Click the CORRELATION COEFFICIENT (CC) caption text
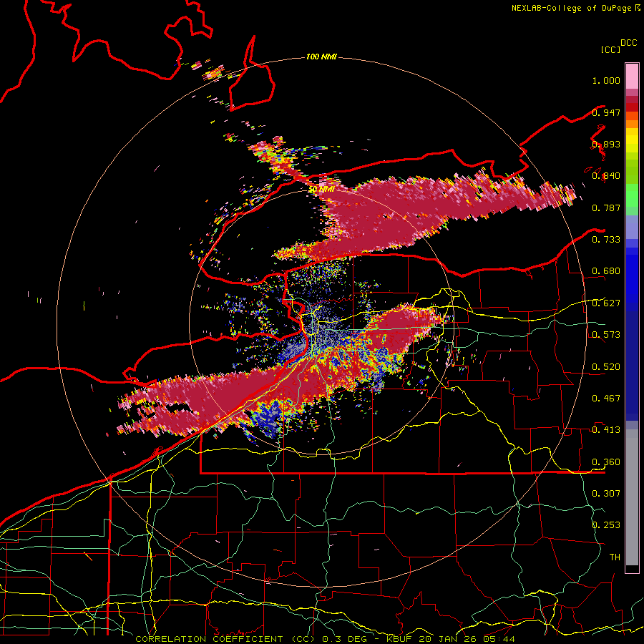This screenshot has width=644, height=644. coord(225,639)
